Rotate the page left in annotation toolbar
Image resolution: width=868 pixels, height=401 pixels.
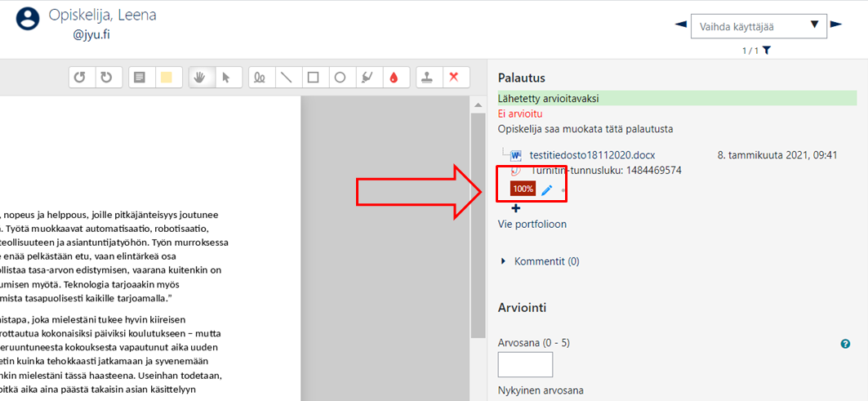(x=80, y=78)
